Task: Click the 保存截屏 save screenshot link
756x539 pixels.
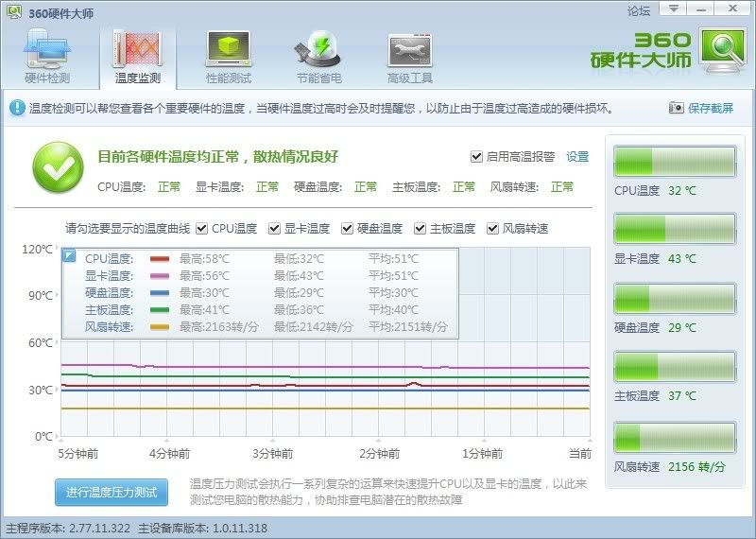Action: [711, 108]
